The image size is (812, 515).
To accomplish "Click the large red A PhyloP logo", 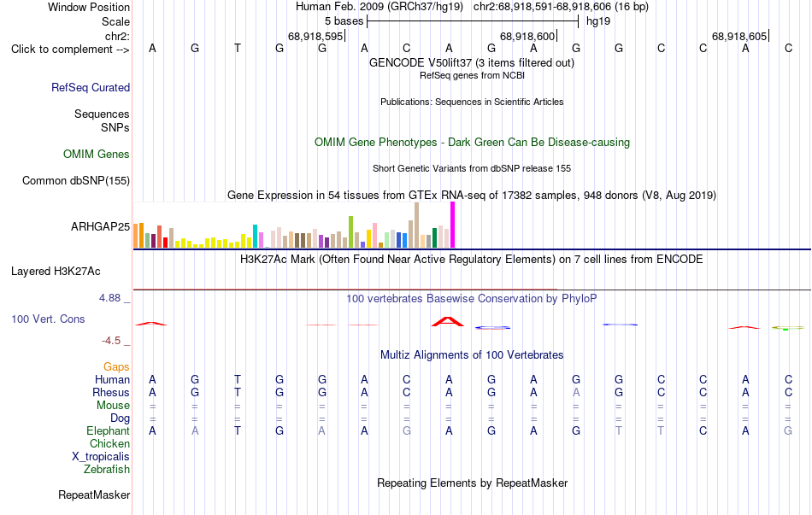I will click(x=448, y=321).
